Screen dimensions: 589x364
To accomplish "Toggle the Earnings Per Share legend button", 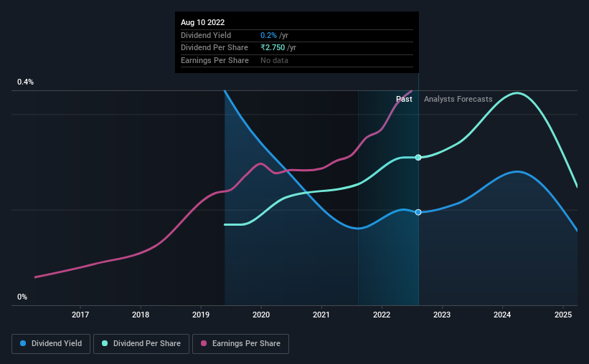I will click(x=240, y=343).
